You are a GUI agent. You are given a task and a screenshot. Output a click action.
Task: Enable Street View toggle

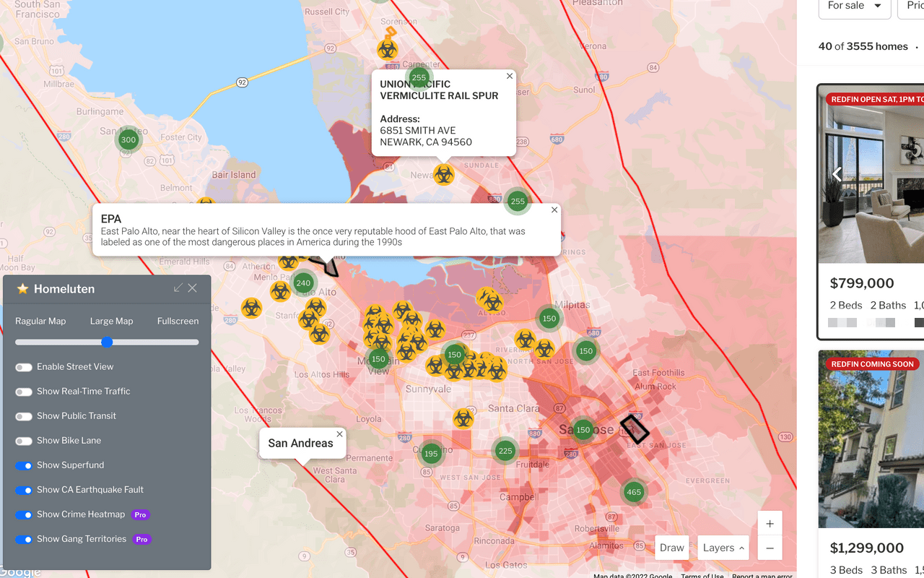coord(24,367)
